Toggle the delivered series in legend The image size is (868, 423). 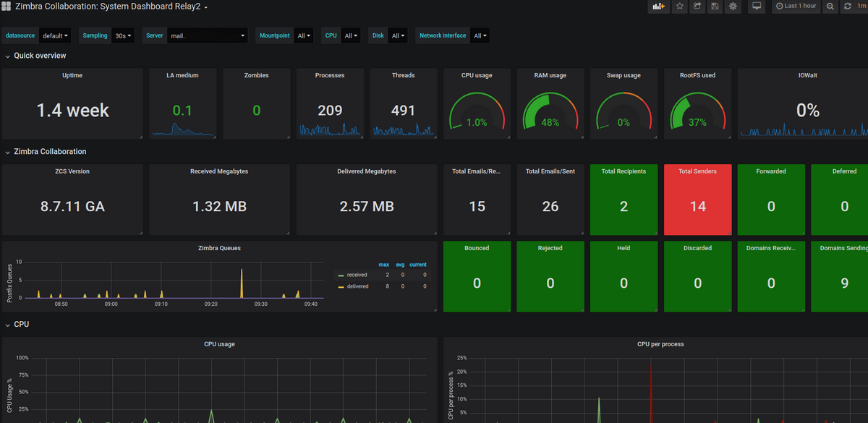click(x=357, y=286)
